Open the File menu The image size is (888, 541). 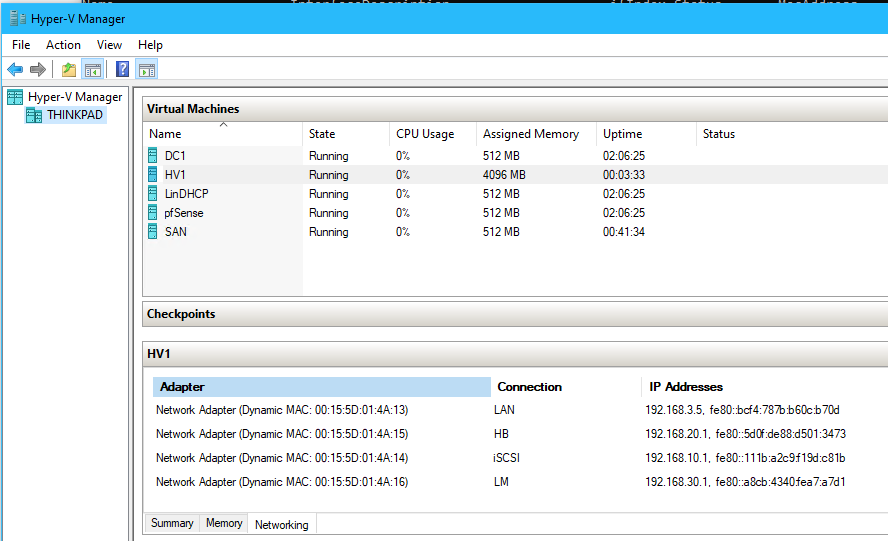pyautogui.click(x=21, y=45)
